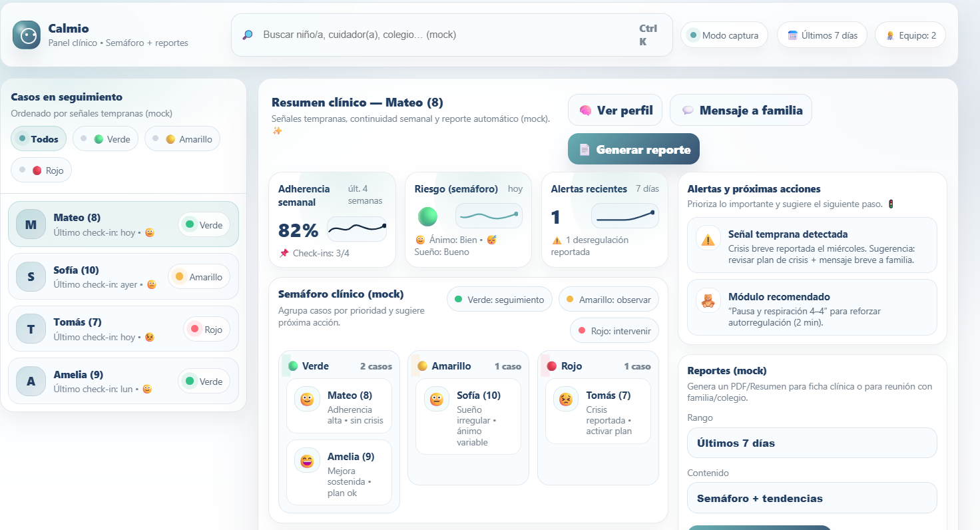Click the Riesgo semáforo green status indicator
Viewport: 980px width, 530px height.
(x=428, y=215)
